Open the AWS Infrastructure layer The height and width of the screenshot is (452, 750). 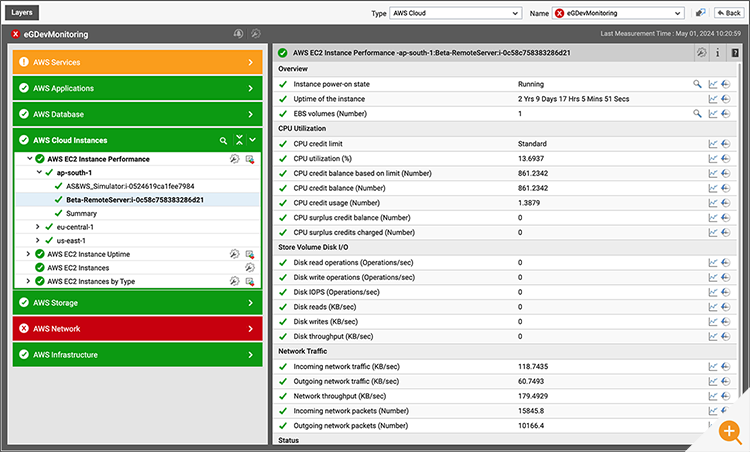coord(138,354)
